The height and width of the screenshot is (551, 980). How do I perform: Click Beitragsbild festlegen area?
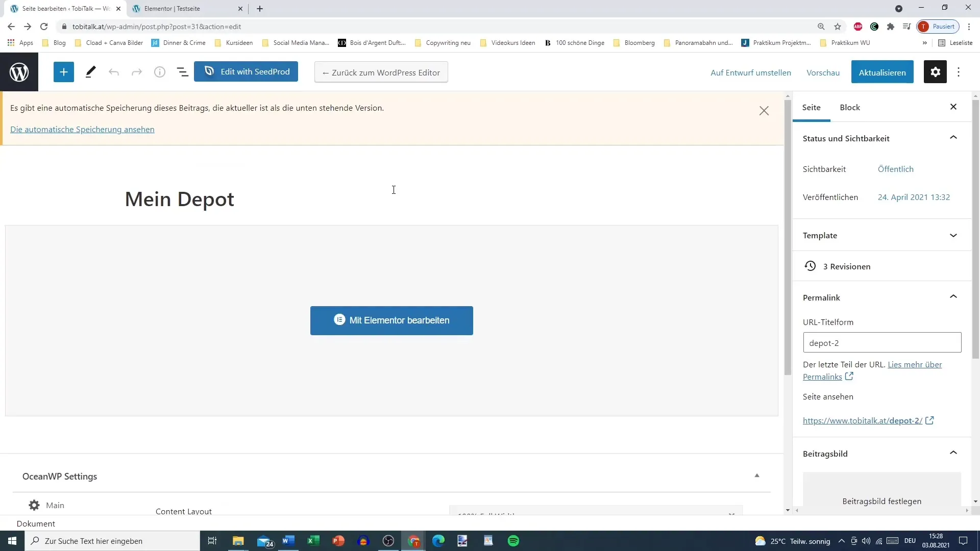881,492
